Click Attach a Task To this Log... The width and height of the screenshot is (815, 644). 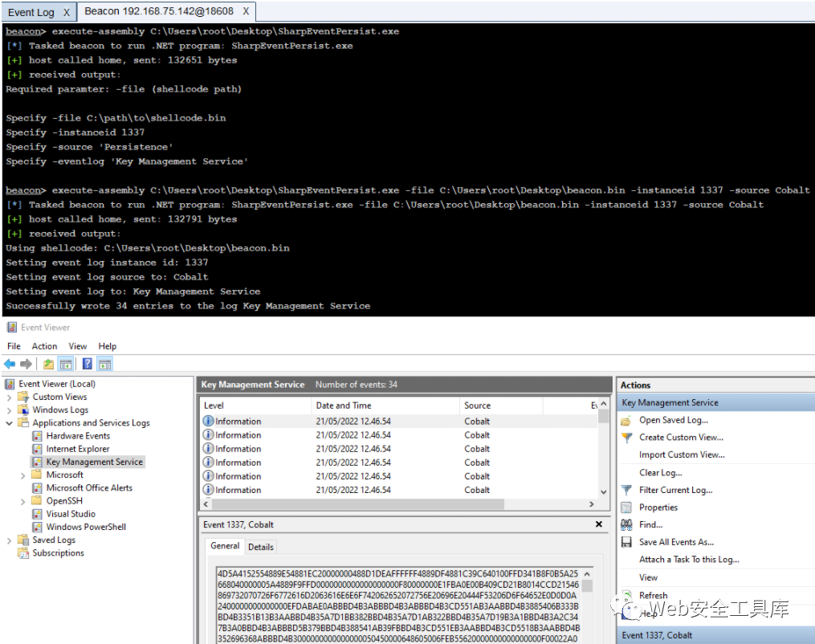coord(689,559)
